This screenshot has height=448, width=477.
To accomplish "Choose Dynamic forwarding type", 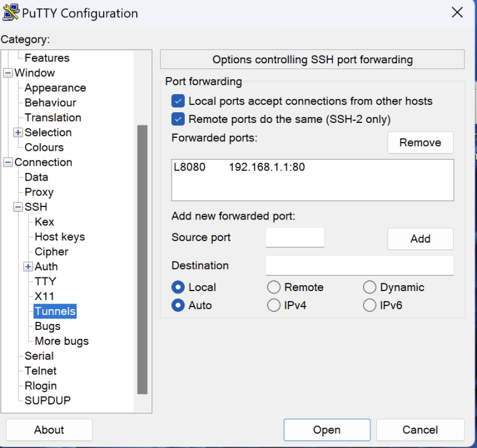I will pos(370,288).
